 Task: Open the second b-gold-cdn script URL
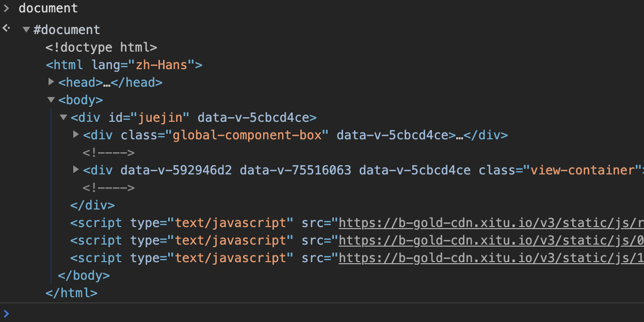pyautogui.click(x=490, y=240)
